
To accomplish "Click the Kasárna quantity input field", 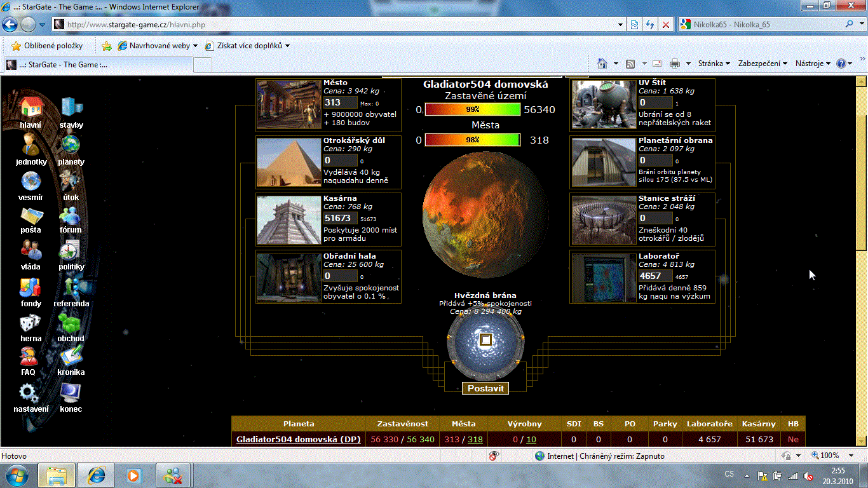I will [341, 218].
